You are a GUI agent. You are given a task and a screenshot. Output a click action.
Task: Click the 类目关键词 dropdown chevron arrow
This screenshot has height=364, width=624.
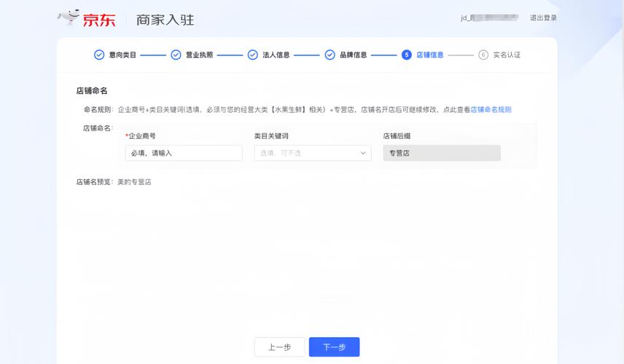click(x=363, y=153)
